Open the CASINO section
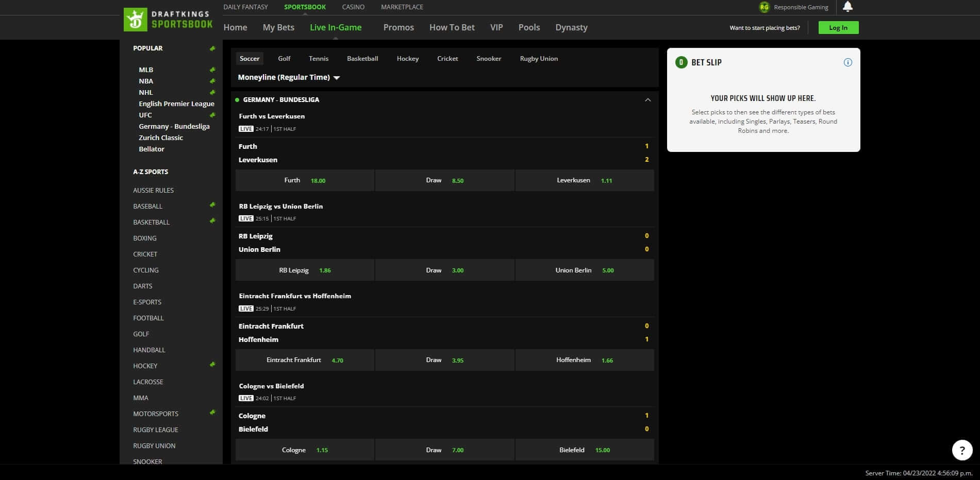The height and width of the screenshot is (480, 980). pos(353,7)
